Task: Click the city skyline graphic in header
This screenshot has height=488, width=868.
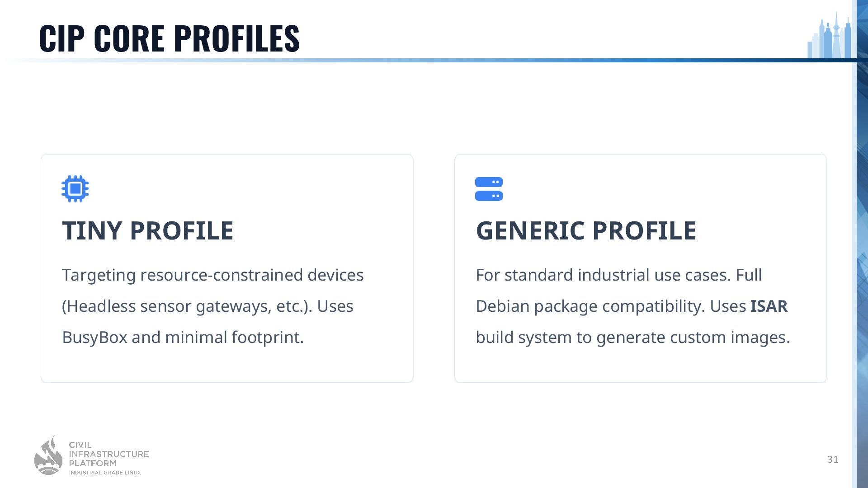Action: [829, 35]
